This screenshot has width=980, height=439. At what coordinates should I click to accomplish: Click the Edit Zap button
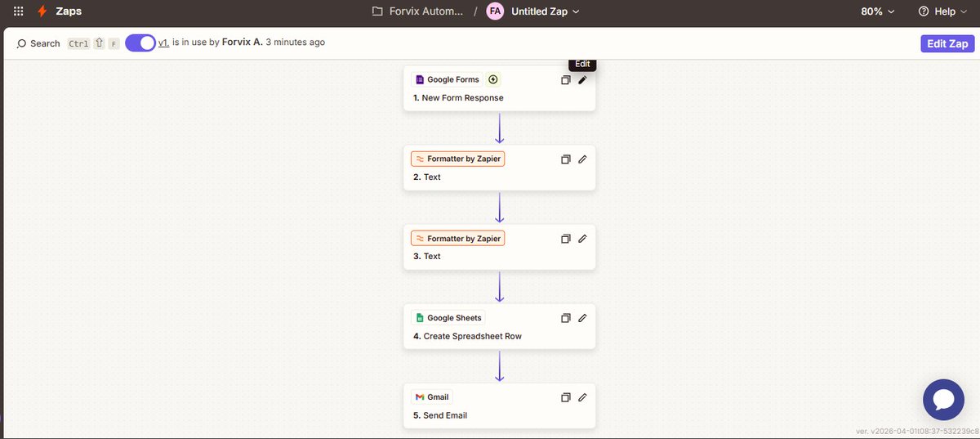point(947,44)
